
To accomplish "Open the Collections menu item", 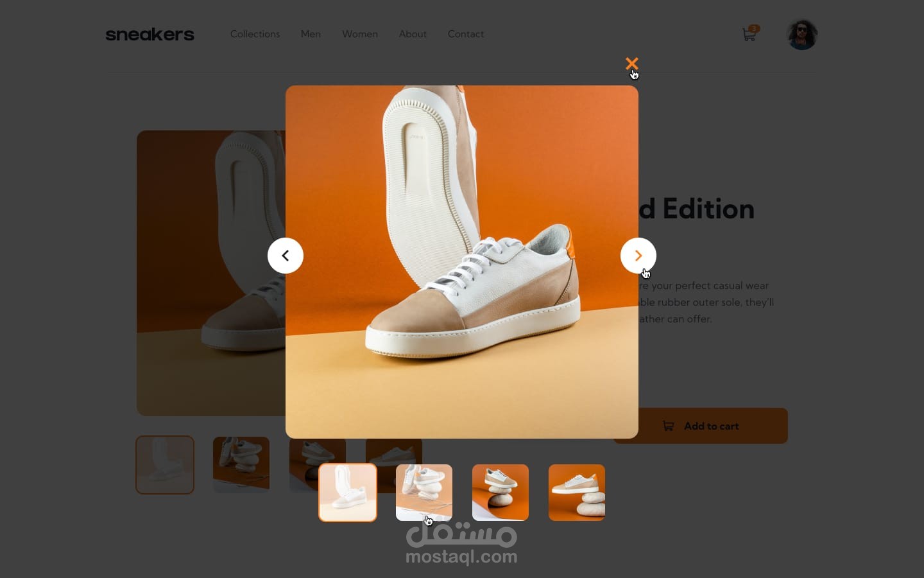I will tap(255, 34).
